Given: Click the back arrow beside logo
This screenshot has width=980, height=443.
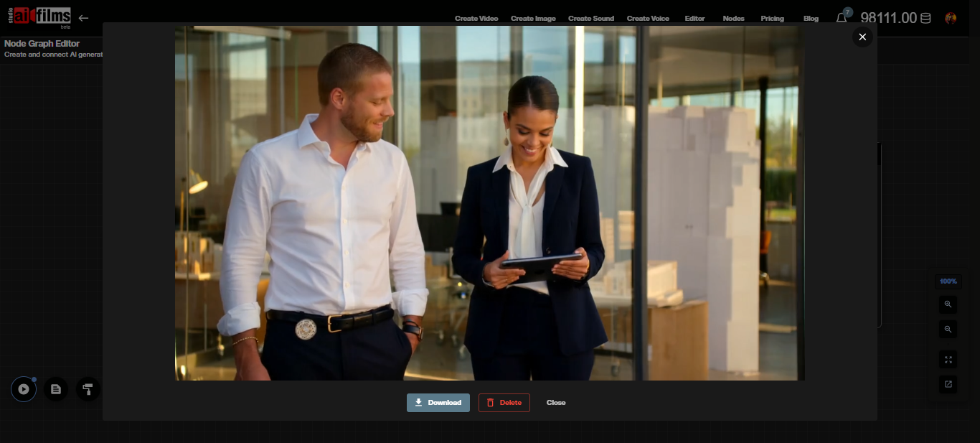Looking at the screenshot, I should [84, 18].
